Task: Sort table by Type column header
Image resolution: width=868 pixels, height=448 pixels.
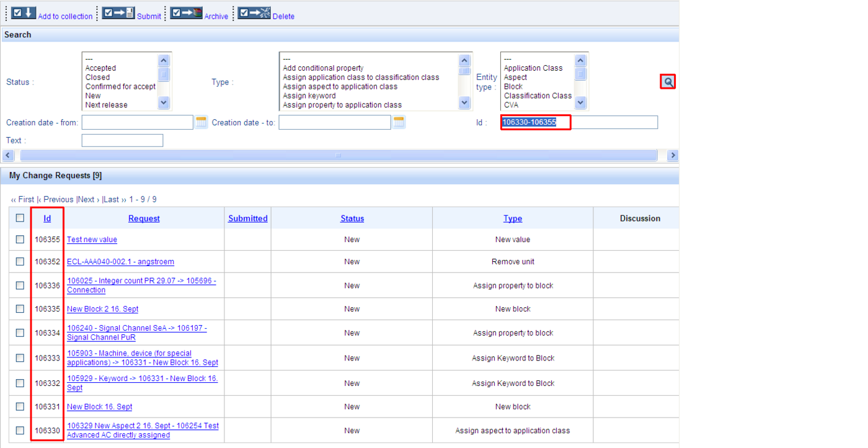Action: pos(513,218)
